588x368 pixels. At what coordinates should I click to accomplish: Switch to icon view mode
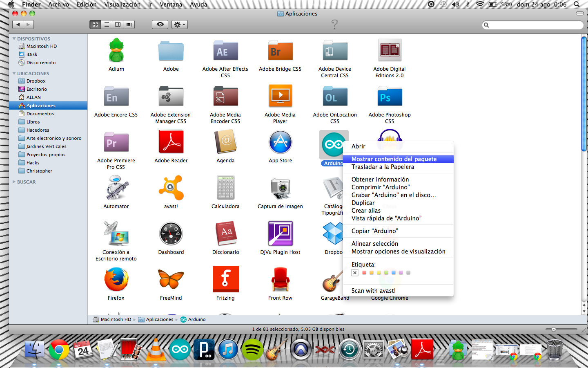click(95, 25)
